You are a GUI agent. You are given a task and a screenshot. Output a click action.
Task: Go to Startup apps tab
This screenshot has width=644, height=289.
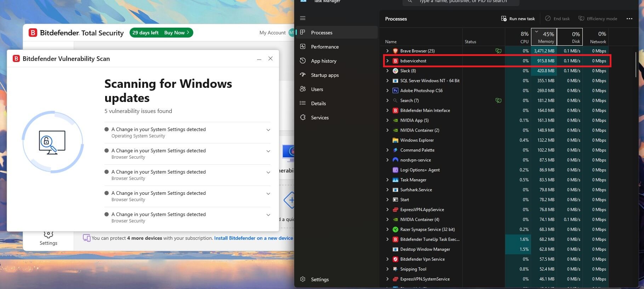click(x=337, y=75)
